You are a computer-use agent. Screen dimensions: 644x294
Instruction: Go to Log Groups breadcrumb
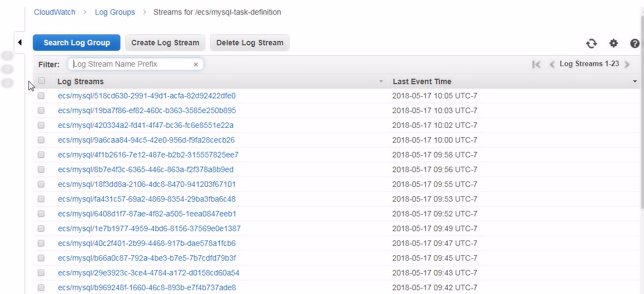point(115,13)
